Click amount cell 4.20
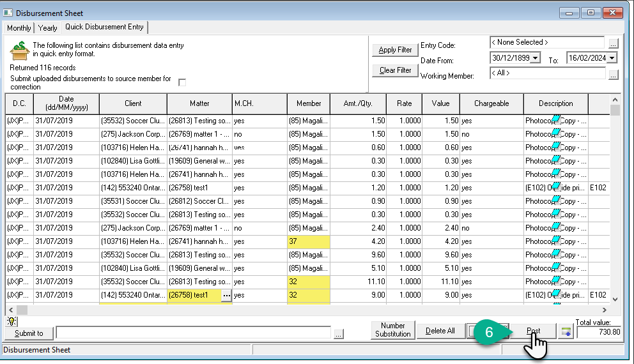The width and height of the screenshot is (634, 364). pyautogui.click(x=359, y=241)
